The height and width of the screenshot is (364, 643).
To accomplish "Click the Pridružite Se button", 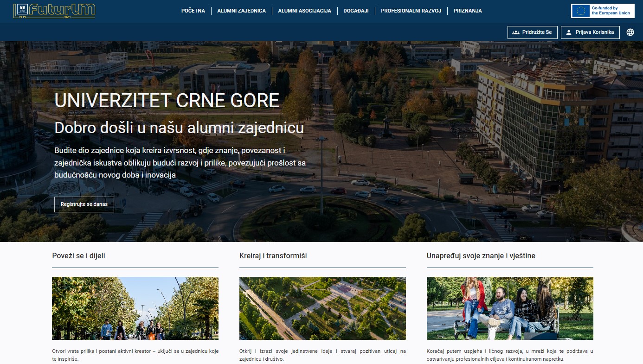I will [532, 32].
